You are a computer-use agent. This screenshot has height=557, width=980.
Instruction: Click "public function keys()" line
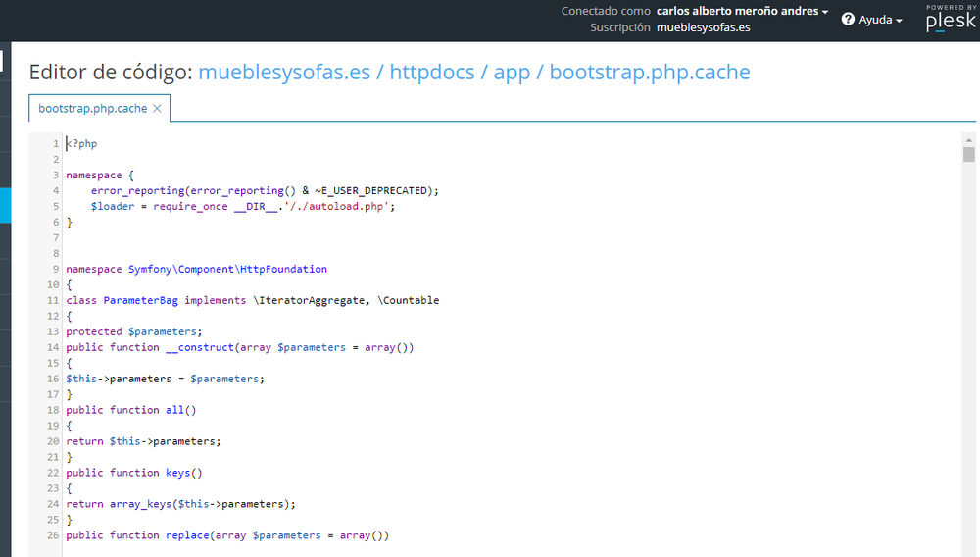(134, 473)
